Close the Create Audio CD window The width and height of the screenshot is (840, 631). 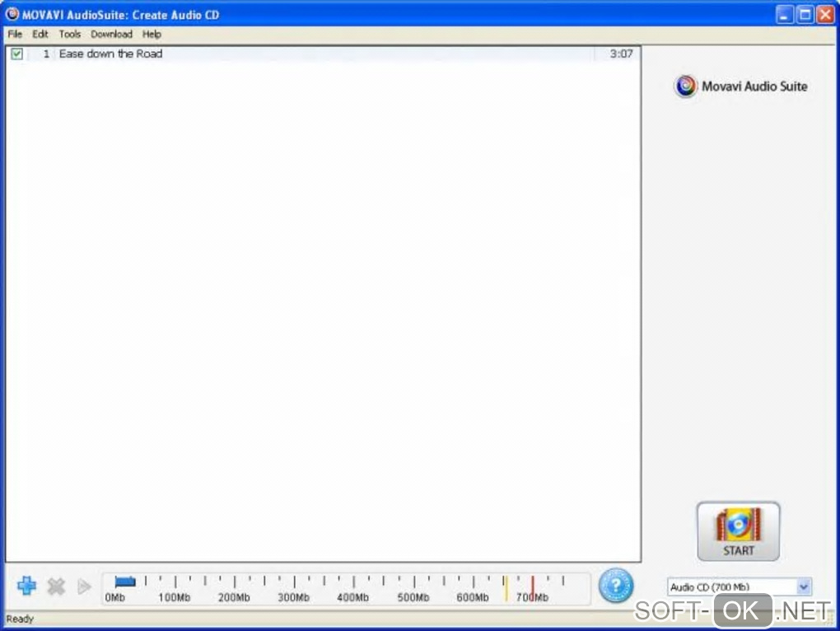click(x=825, y=15)
